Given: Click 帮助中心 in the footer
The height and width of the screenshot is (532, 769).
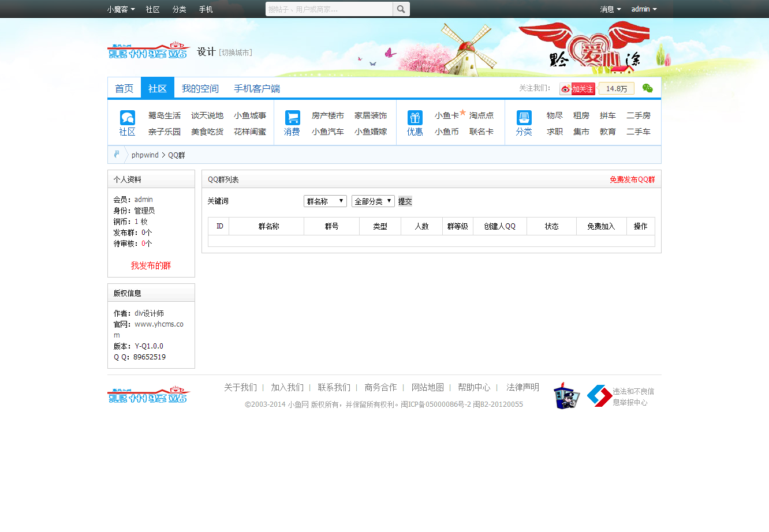Looking at the screenshot, I should click(474, 387).
